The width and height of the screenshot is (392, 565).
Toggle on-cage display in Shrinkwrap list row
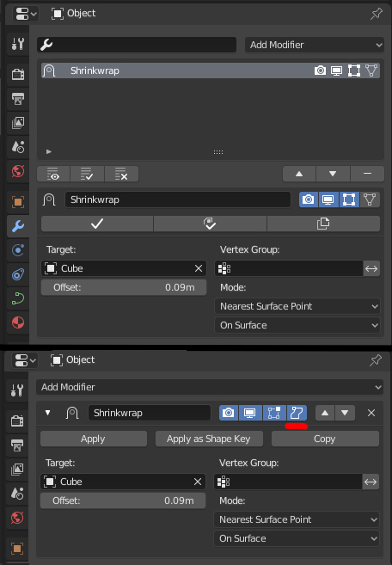(x=371, y=71)
